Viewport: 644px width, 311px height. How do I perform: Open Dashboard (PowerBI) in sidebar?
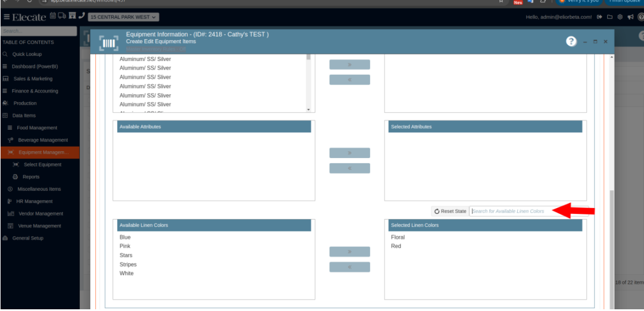(x=34, y=67)
